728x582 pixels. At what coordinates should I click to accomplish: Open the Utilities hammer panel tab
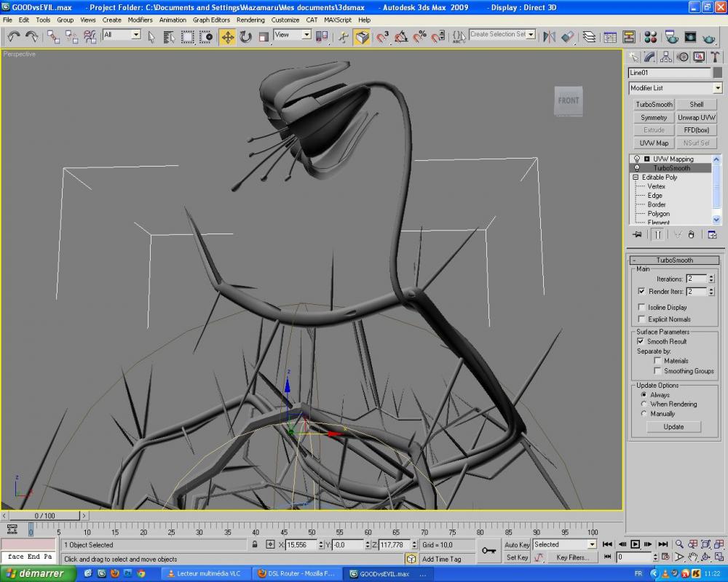coord(715,57)
